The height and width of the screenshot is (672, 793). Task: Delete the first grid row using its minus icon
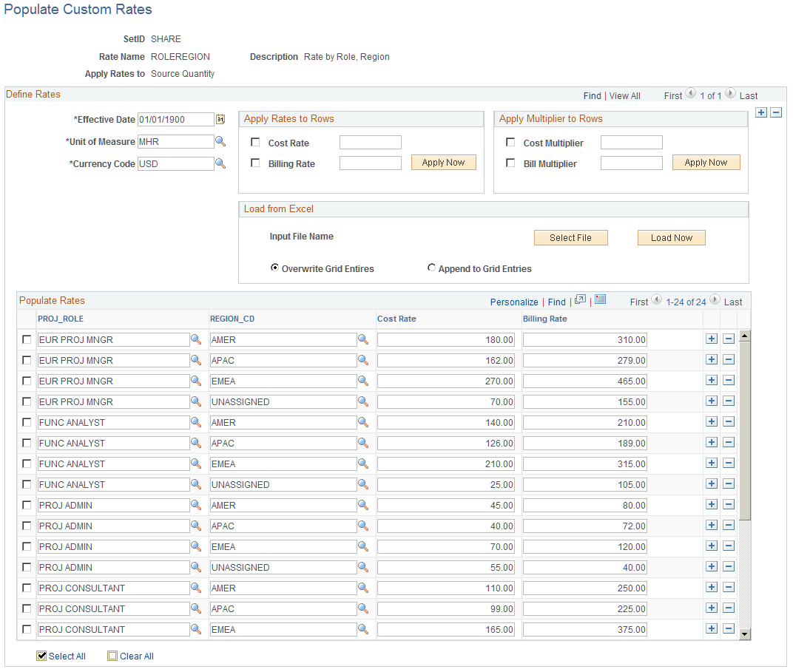coord(729,338)
